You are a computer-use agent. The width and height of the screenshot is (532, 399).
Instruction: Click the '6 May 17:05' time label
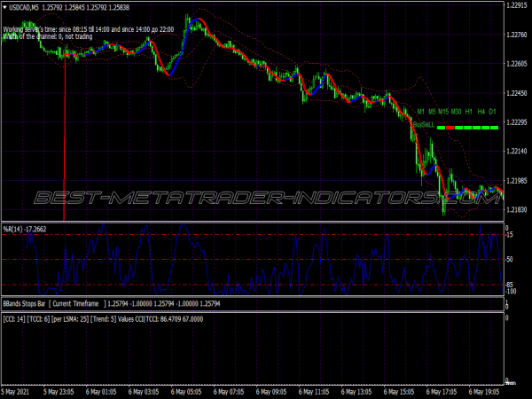(442, 392)
